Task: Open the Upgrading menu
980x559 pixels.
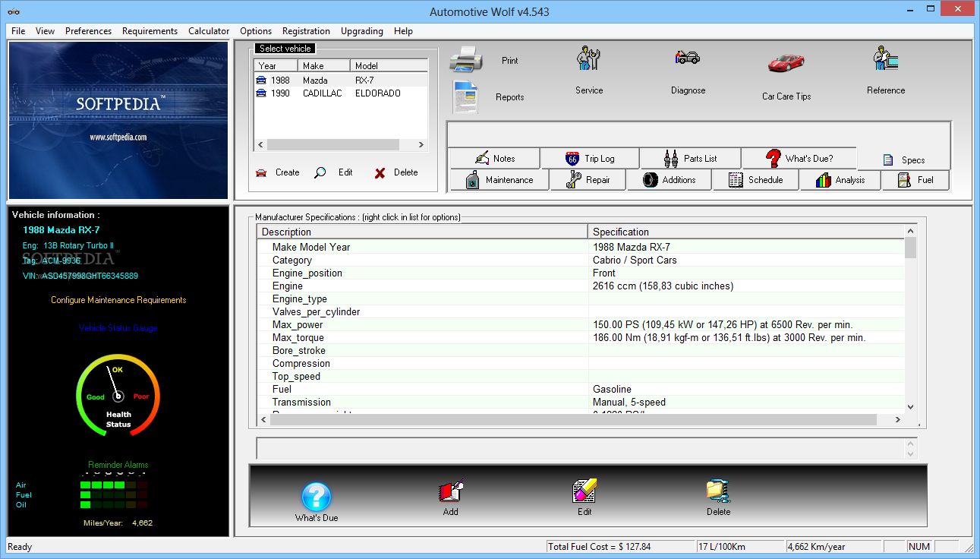Action: point(362,31)
